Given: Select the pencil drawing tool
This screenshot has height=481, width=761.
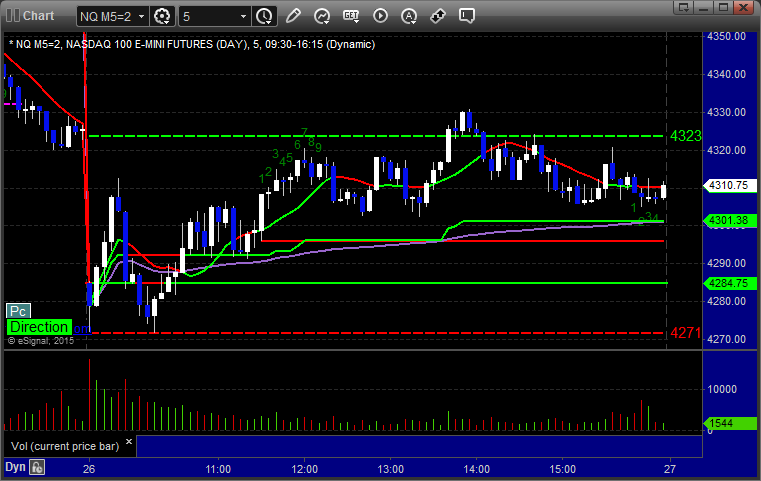Looking at the screenshot, I should coord(293,16).
